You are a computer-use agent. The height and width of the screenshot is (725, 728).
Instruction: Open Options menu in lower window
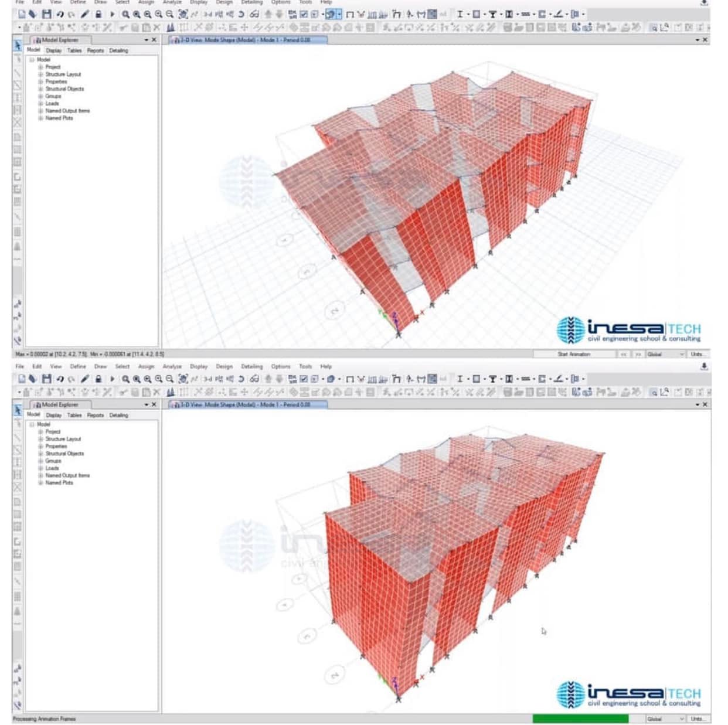click(x=281, y=366)
